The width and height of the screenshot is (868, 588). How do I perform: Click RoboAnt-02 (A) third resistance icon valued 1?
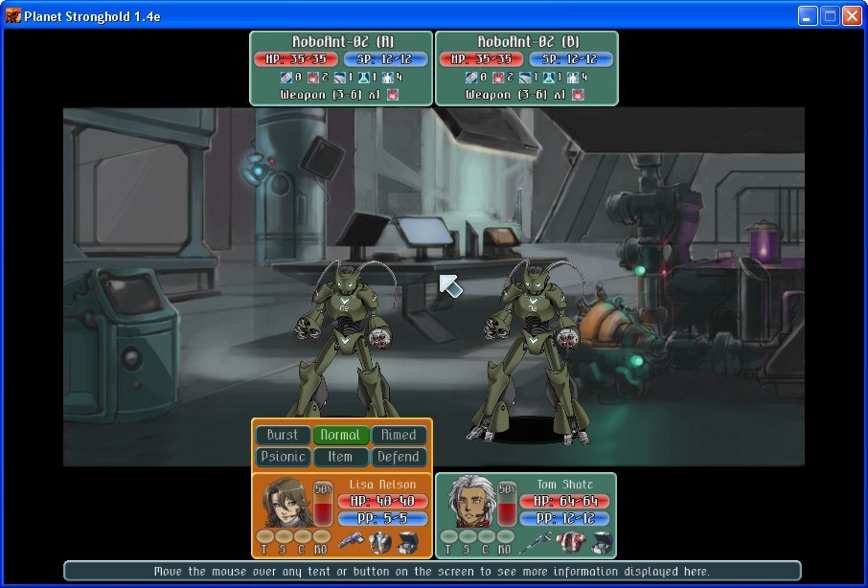pyautogui.click(x=339, y=77)
